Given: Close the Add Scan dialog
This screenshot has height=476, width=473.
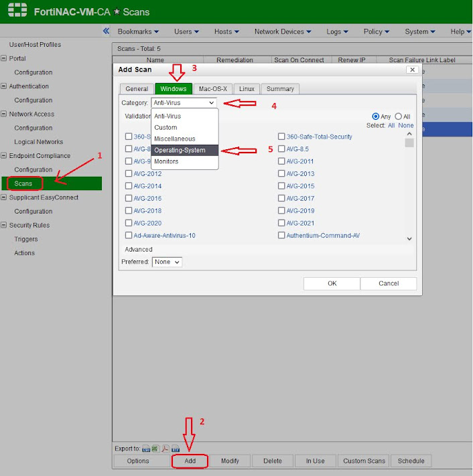Looking at the screenshot, I should [x=412, y=70].
